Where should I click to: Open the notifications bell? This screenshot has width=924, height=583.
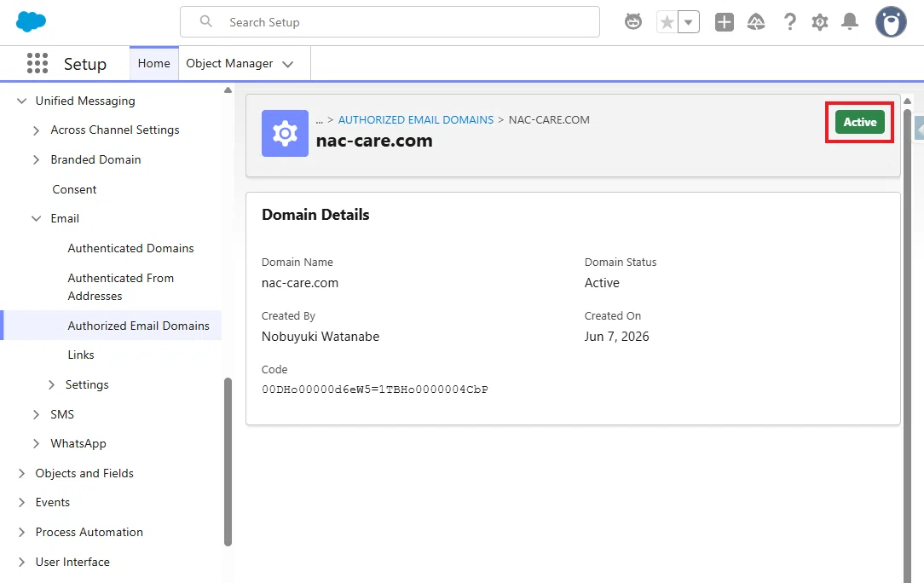coord(849,22)
